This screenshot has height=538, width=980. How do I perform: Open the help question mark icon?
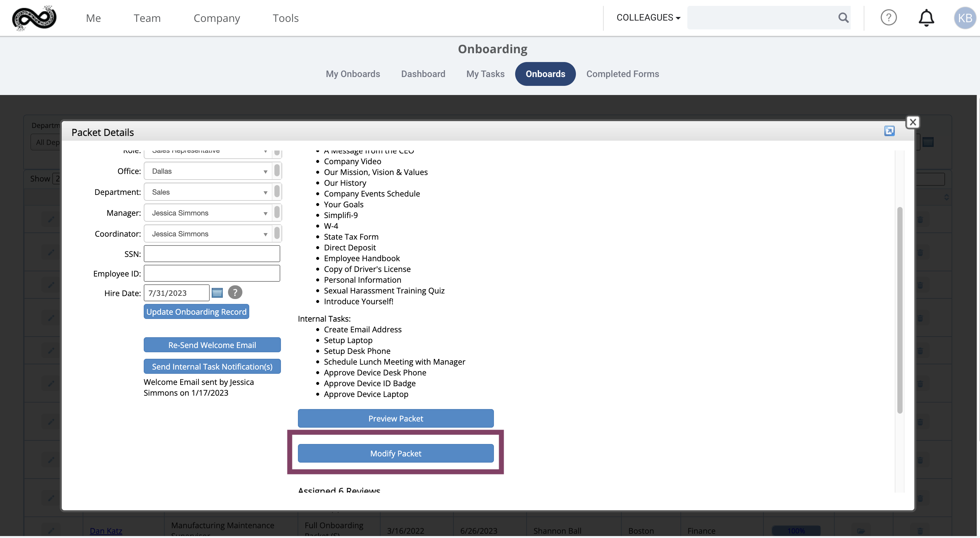pyautogui.click(x=888, y=18)
